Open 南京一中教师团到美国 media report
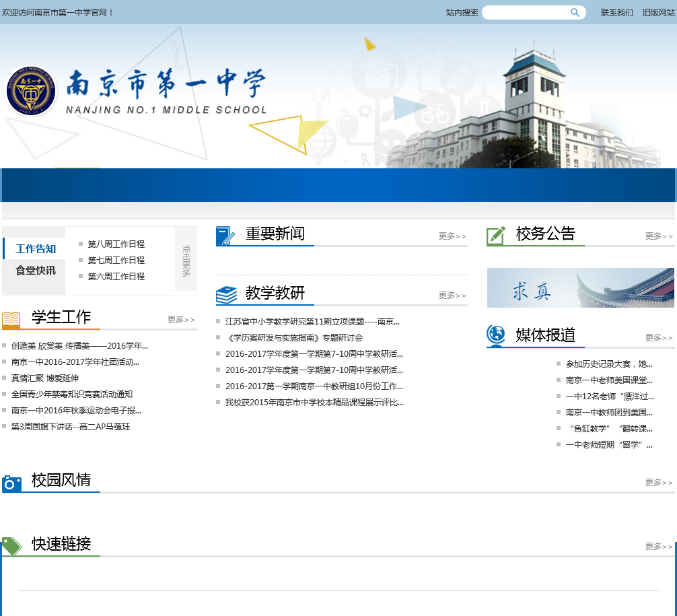Viewport: 677px width, 616px height. coord(609,413)
